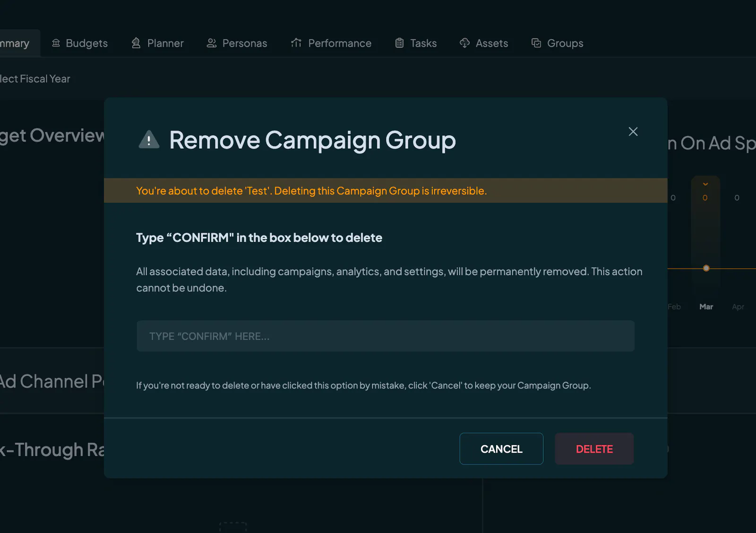
Task: Open the Select Fiscal Year dropdown
Action: click(x=35, y=79)
